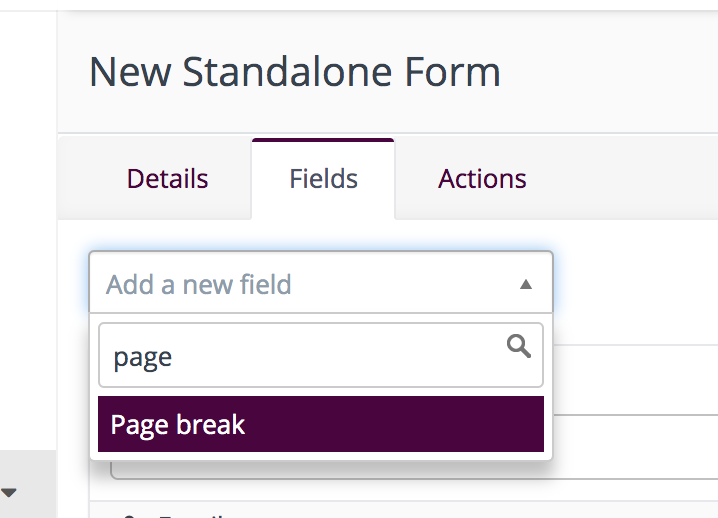Viewport: 718px width, 518px height.
Task: Click the white left sidebar panel
Action: pyautogui.click(x=28, y=229)
